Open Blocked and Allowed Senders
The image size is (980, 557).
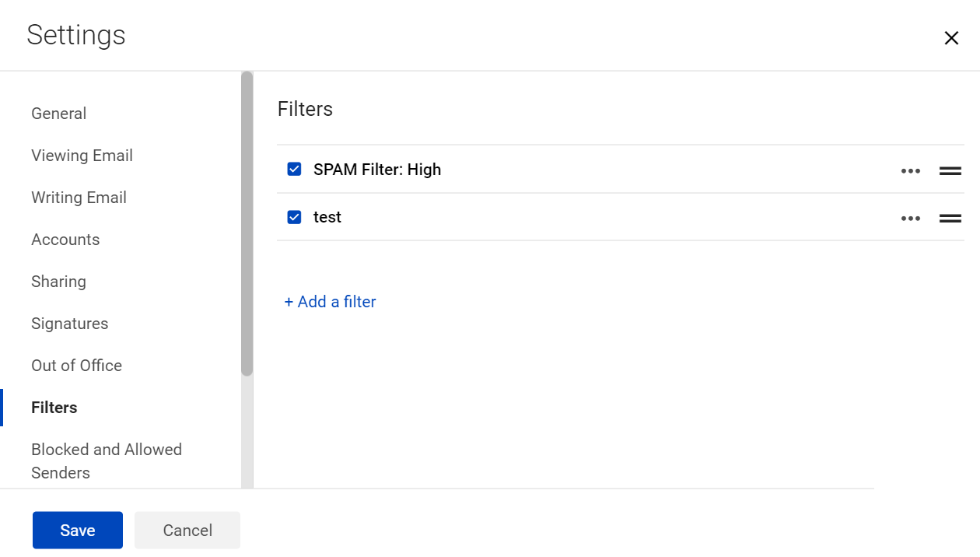(107, 461)
